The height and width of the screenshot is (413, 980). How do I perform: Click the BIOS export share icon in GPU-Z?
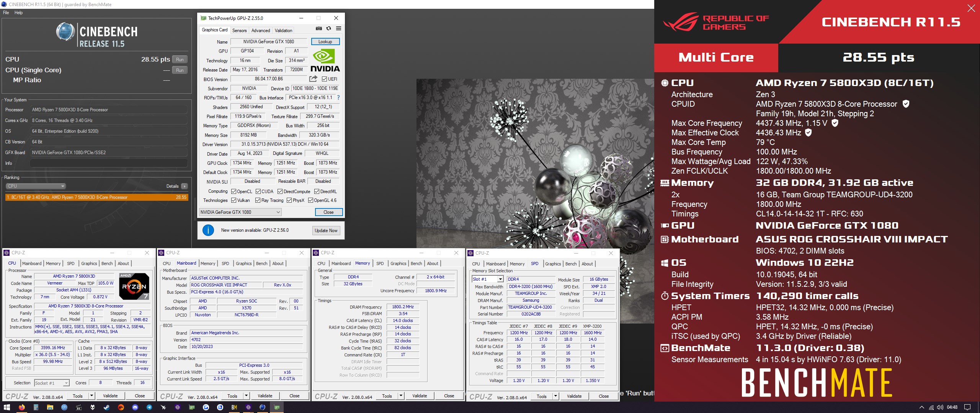[313, 79]
